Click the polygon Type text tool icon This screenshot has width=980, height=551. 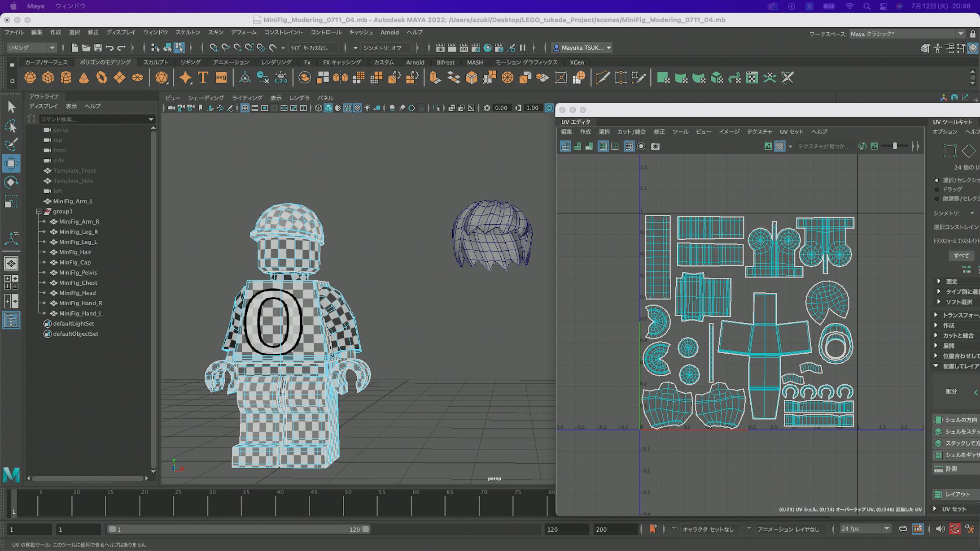pos(203,78)
